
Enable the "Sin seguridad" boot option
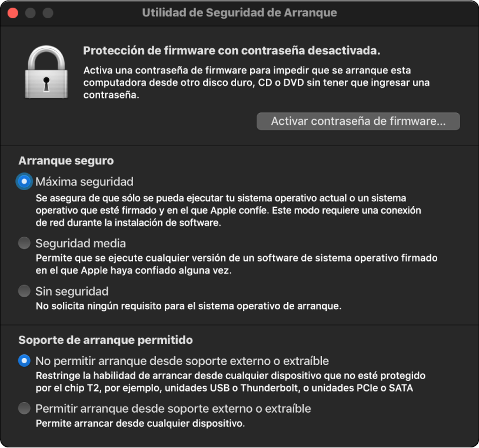tap(24, 291)
